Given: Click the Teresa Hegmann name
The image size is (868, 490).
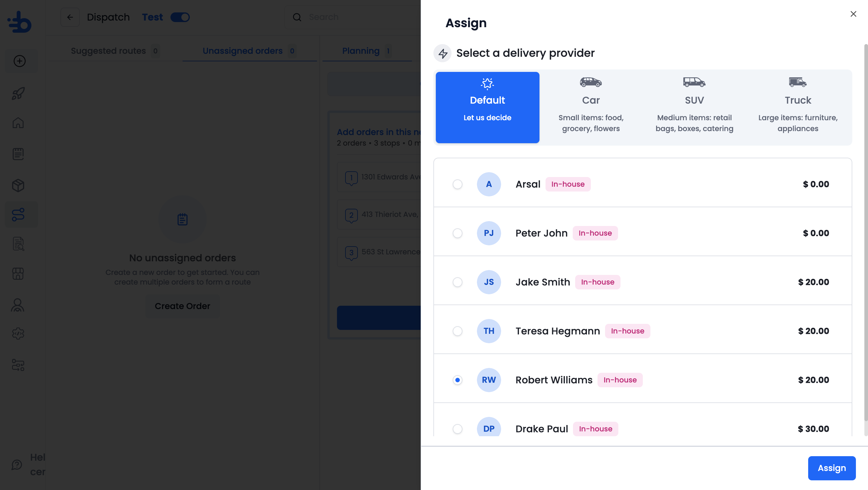Looking at the screenshot, I should tap(558, 331).
